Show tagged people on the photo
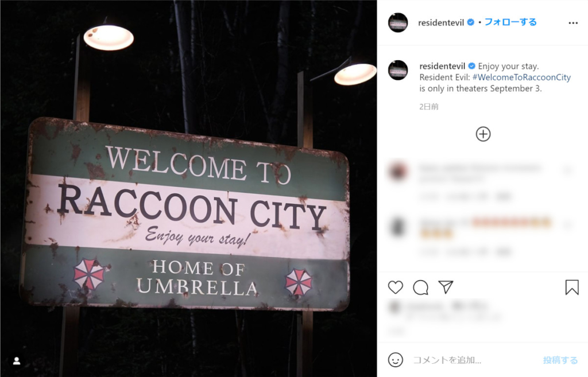Image resolution: width=588 pixels, height=377 pixels. [17, 361]
